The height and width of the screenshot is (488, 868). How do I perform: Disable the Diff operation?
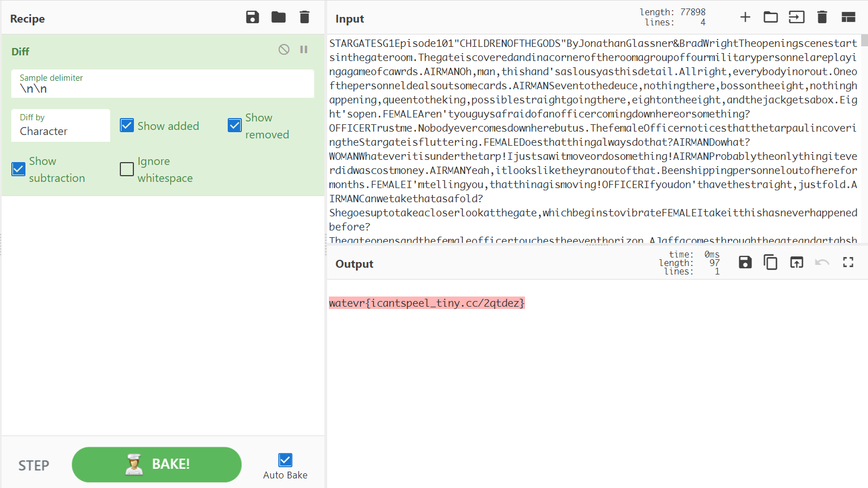tap(284, 50)
